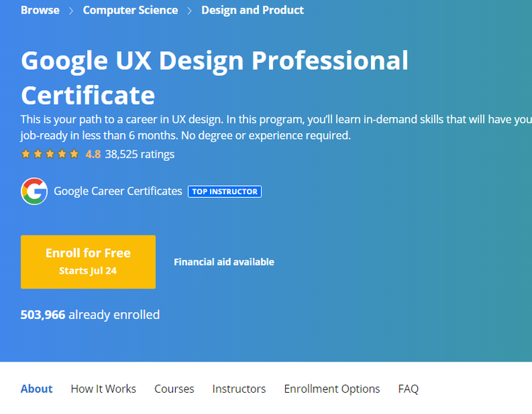The height and width of the screenshot is (414, 532).
Task: Click the TOP INSTRUCTOR badge
Action: (x=225, y=191)
